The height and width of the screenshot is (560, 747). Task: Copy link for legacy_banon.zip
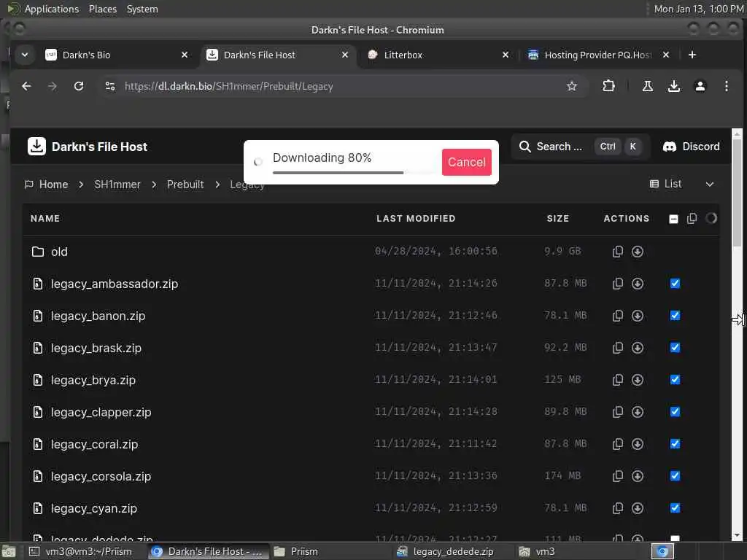(x=617, y=316)
